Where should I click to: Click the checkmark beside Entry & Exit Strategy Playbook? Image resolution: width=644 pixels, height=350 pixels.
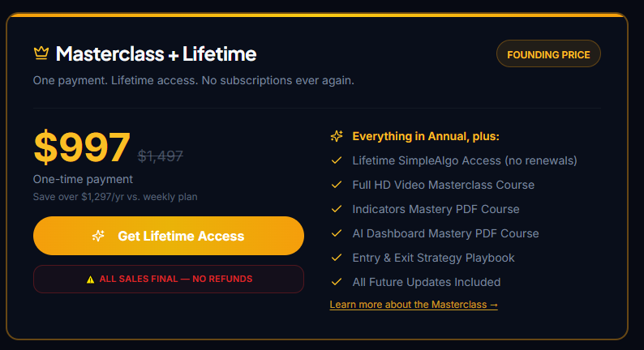[337, 258]
